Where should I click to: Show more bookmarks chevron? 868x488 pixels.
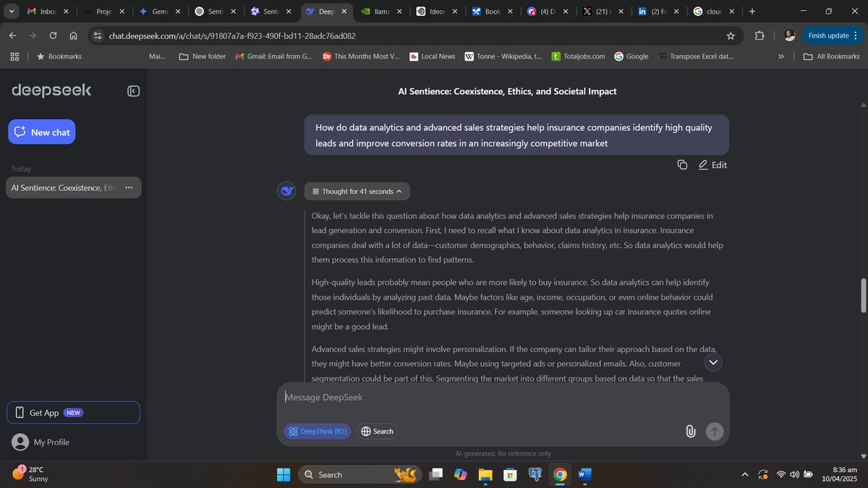pos(780,56)
